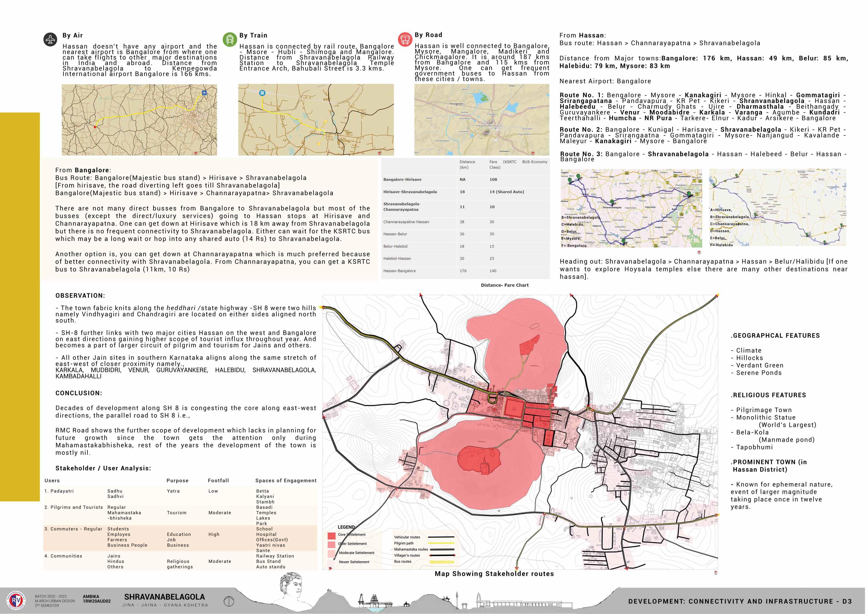Click the SHRAVANABELAGOLA title in footer
Viewport: 868px width, 614px height.
(x=165, y=597)
